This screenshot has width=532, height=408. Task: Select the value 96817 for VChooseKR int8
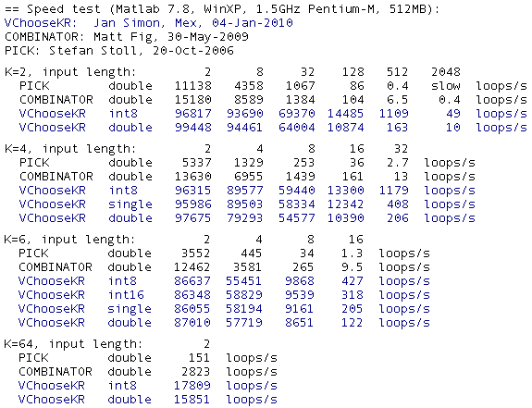(x=193, y=114)
